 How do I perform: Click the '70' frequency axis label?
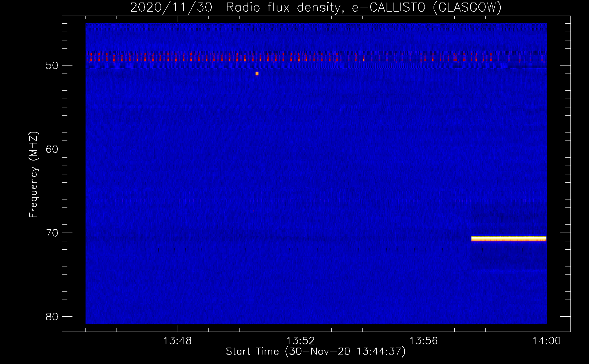[x=52, y=233]
